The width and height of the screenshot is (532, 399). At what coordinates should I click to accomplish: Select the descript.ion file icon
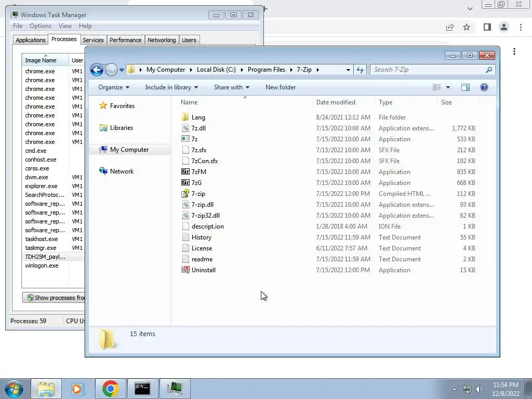click(x=185, y=226)
